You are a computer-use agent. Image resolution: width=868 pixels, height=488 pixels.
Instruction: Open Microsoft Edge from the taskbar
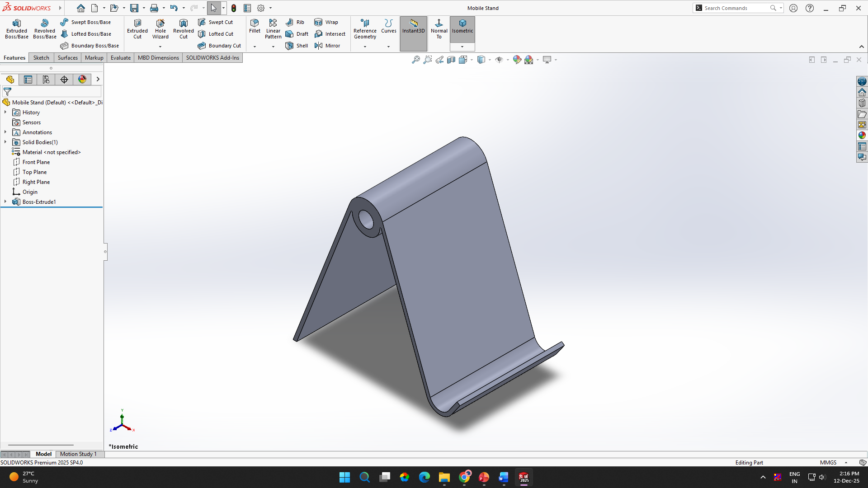tap(424, 477)
